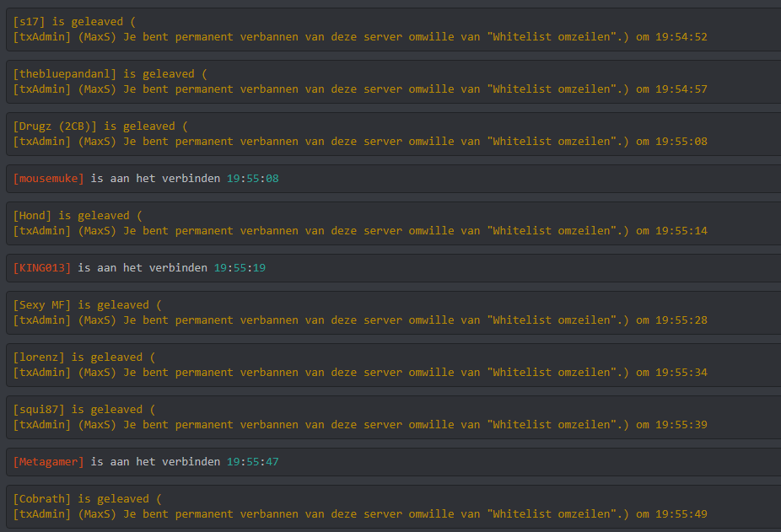Viewport: 781px width, 532px height.
Task: Click the red [KING013] username
Action: point(42,268)
